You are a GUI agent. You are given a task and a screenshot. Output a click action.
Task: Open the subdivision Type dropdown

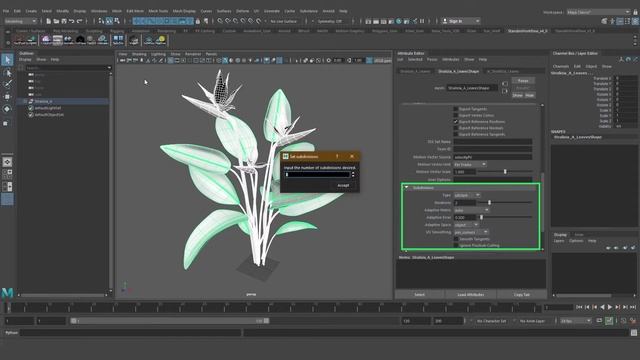[467, 195]
